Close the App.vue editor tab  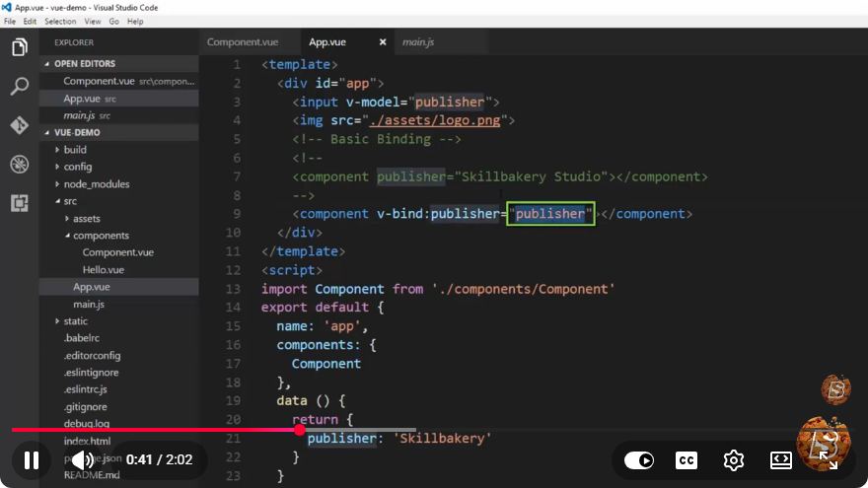click(383, 42)
